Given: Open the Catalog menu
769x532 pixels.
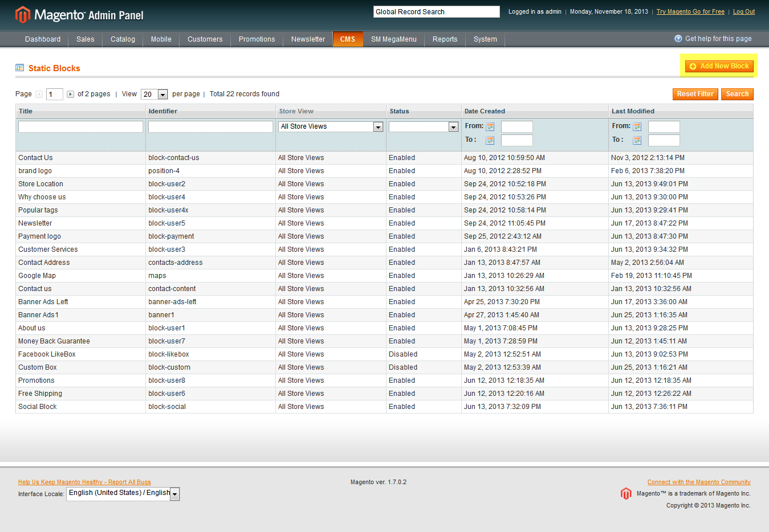Looking at the screenshot, I should [123, 39].
